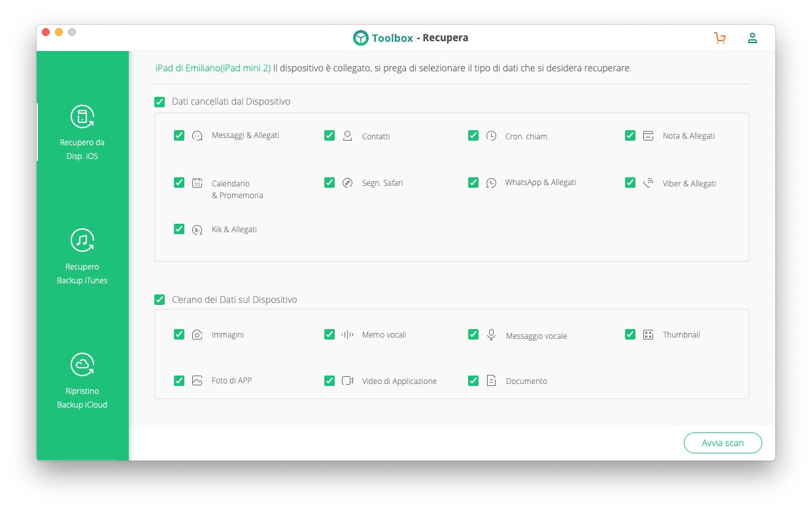Disable the Thumbnail checkbox
The width and height of the screenshot is (812, 509).
coord(630,334)
